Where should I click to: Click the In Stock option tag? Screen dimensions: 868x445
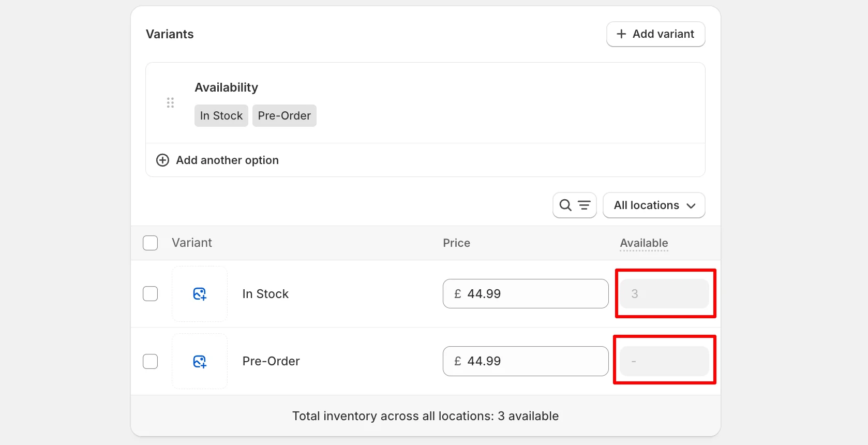(x=221, y=116)
